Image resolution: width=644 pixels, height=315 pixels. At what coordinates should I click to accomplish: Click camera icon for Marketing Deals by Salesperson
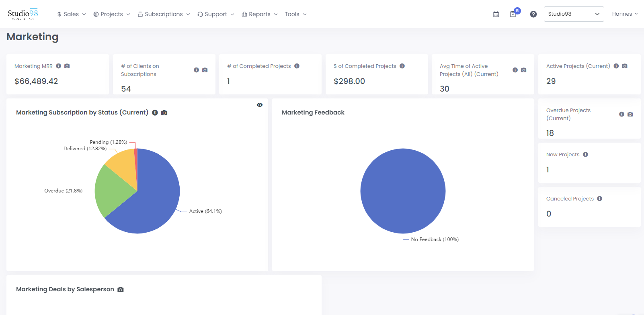121,289
